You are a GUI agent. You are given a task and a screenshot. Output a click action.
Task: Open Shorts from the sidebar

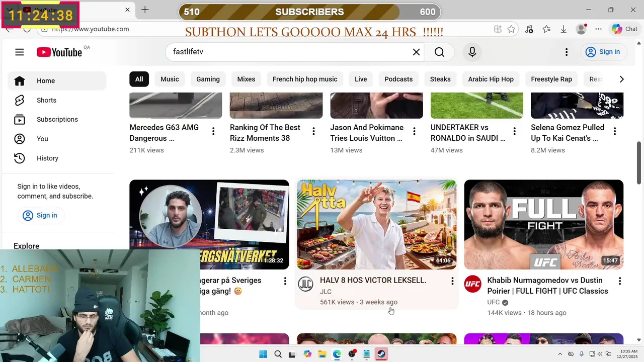pos(57,100)
